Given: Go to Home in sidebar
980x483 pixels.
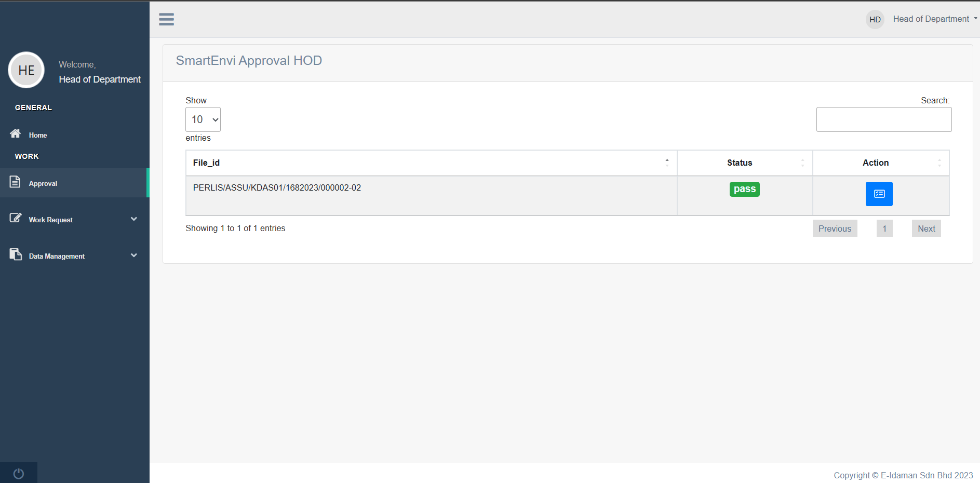Looking at the screenshot, I should coord(38,135).
